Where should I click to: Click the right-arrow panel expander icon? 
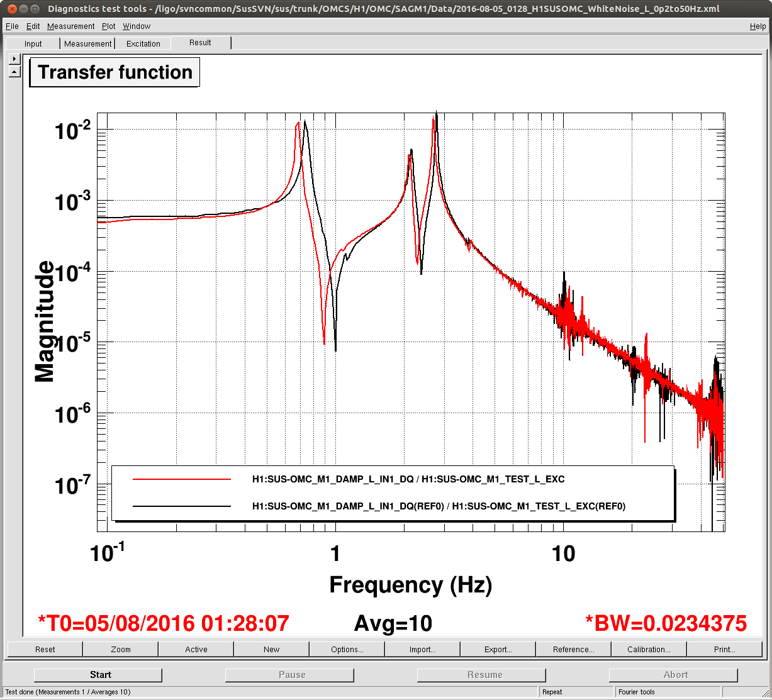pos(15,58)
